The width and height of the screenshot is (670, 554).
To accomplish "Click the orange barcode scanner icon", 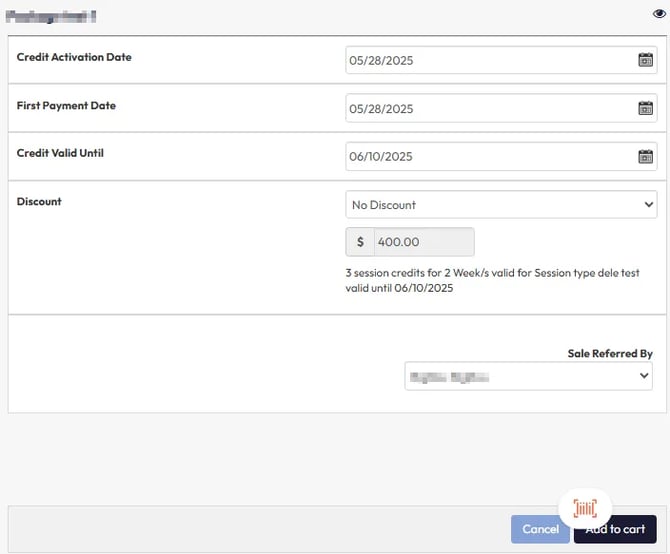I will tap(585, 509).
